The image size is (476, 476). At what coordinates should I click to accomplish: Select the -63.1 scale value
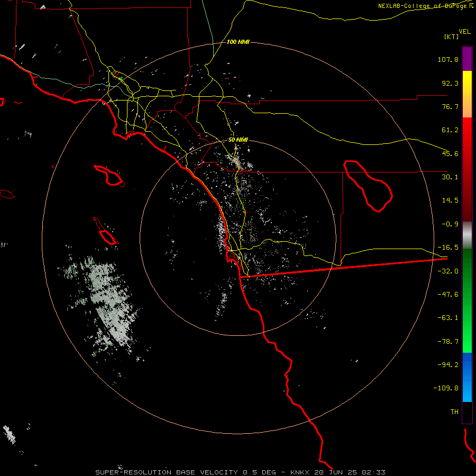tap(448, 318)
